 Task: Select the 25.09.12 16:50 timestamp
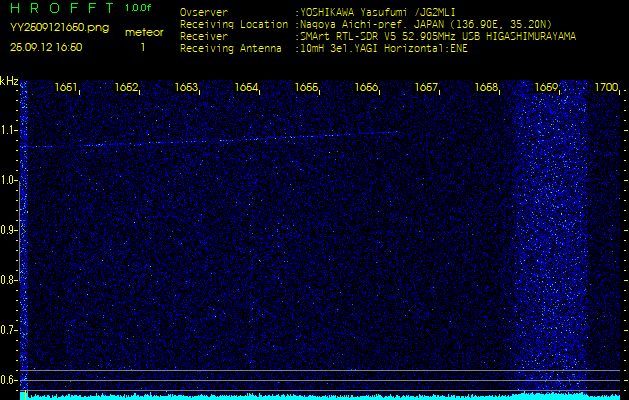(46, 46)
